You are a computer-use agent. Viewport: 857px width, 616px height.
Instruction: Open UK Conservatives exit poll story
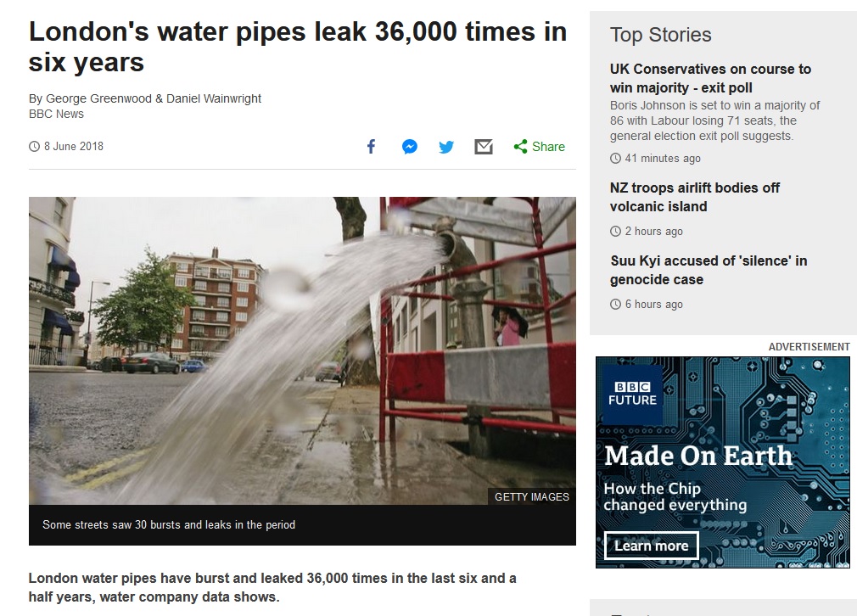[x=710, y=78]
